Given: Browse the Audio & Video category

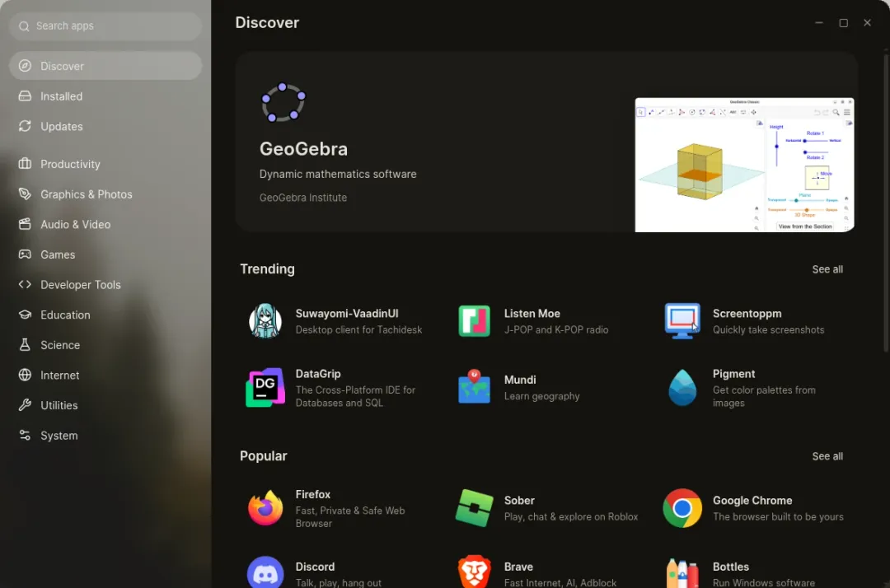Looking at the screenshot, I should tap(105, 224).
